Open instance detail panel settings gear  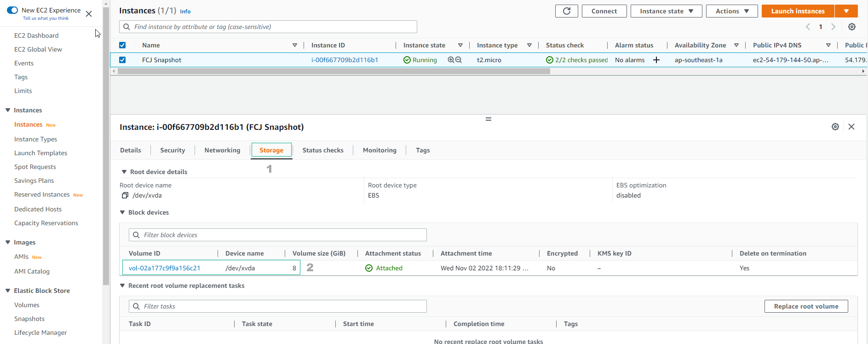pyautogui.click(x=835, y=127)
